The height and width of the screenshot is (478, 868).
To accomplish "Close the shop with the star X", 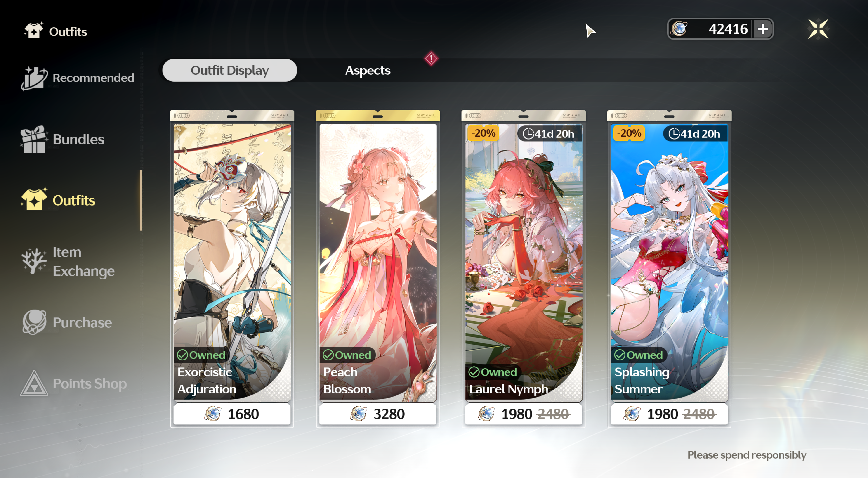I will (x=818, y=29).
